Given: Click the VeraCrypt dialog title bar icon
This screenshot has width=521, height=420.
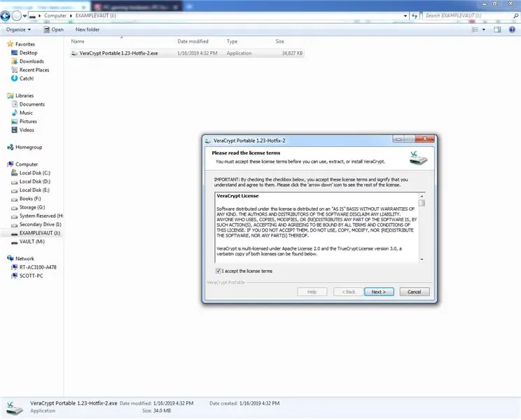Looking at the screenshot, I should coord(208,141).
